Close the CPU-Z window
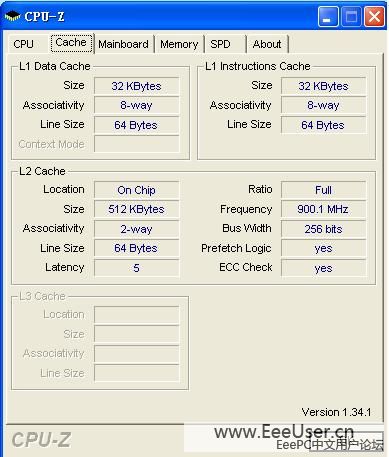This screenshot has width=389, height=457. click(x=374, y=16)
